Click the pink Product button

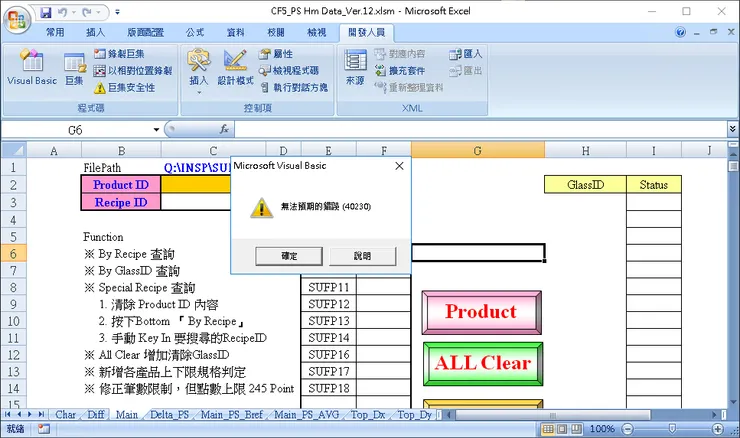[481, 312]
